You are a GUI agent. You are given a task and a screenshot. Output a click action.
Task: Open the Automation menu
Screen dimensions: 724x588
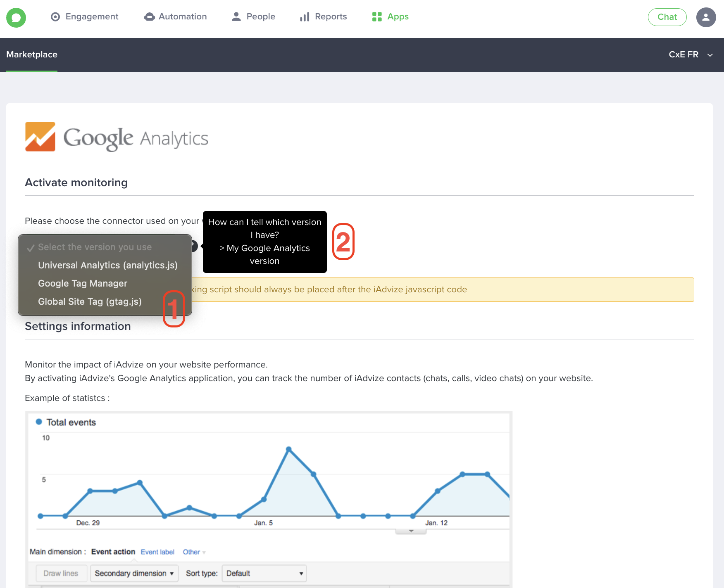click(175, 17)
